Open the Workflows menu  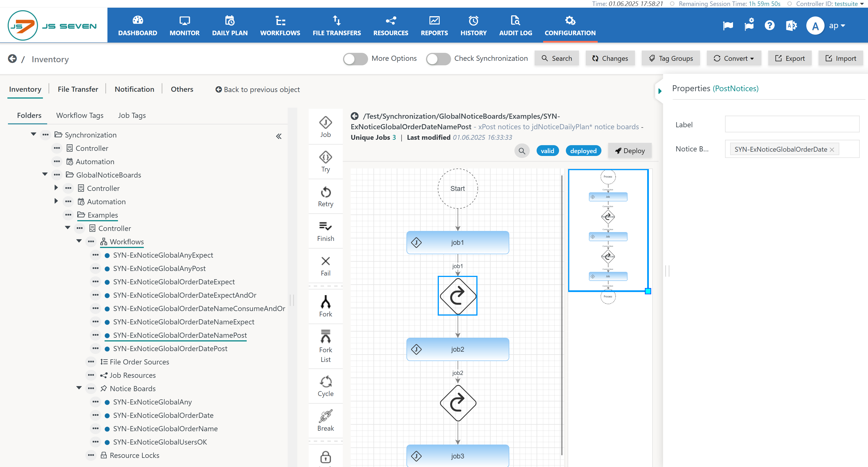280,26
